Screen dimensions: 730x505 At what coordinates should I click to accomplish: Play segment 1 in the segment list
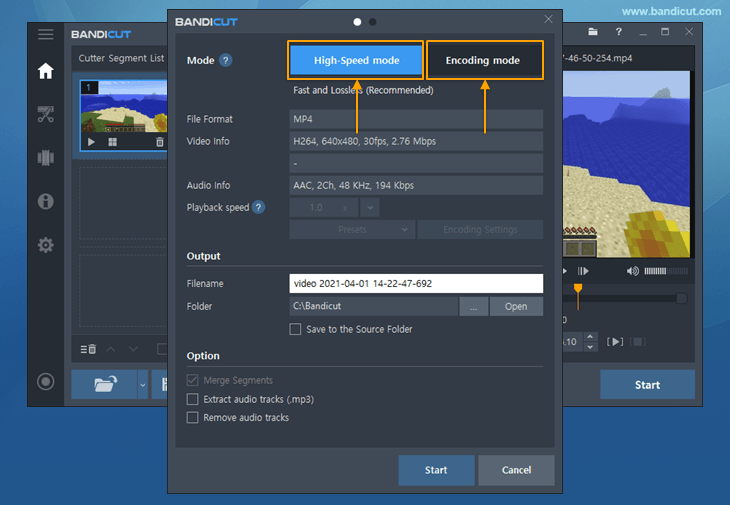tap(91, 142)
